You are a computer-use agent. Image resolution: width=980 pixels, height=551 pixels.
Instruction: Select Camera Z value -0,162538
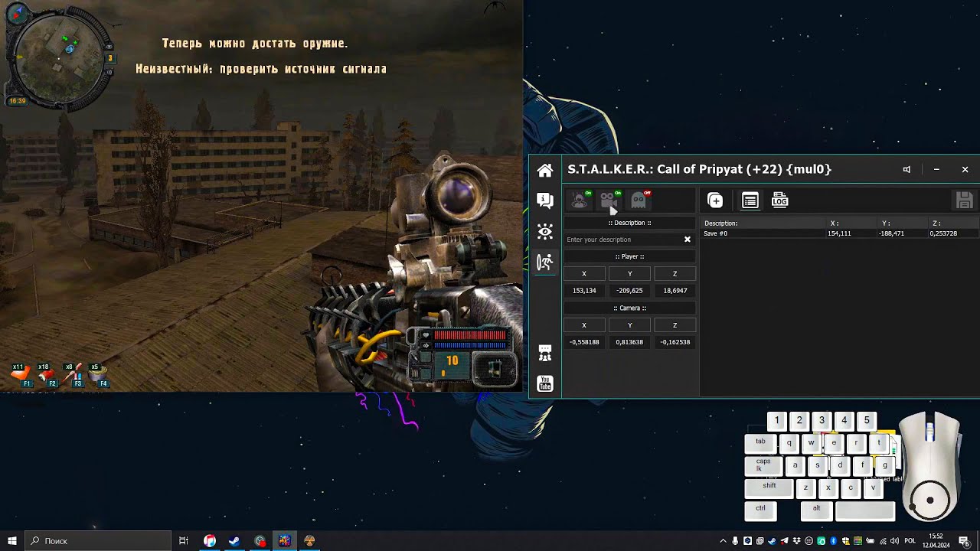click(675, 342)
